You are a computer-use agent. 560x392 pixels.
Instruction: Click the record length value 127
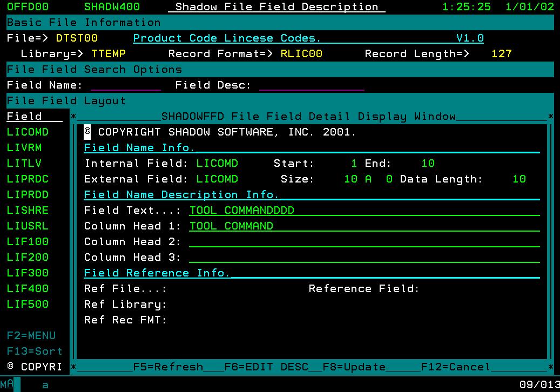coord(502,54)
